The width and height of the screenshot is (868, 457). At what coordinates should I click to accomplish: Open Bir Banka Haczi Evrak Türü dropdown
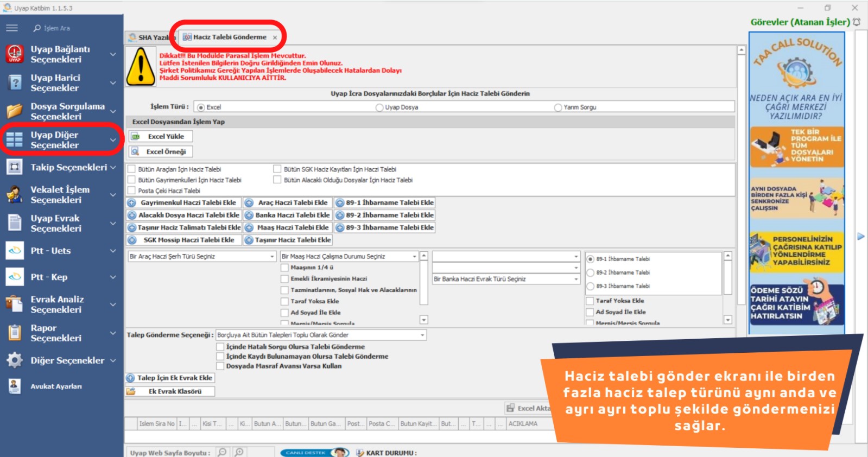pyautogui.click(x=506, y=279)
